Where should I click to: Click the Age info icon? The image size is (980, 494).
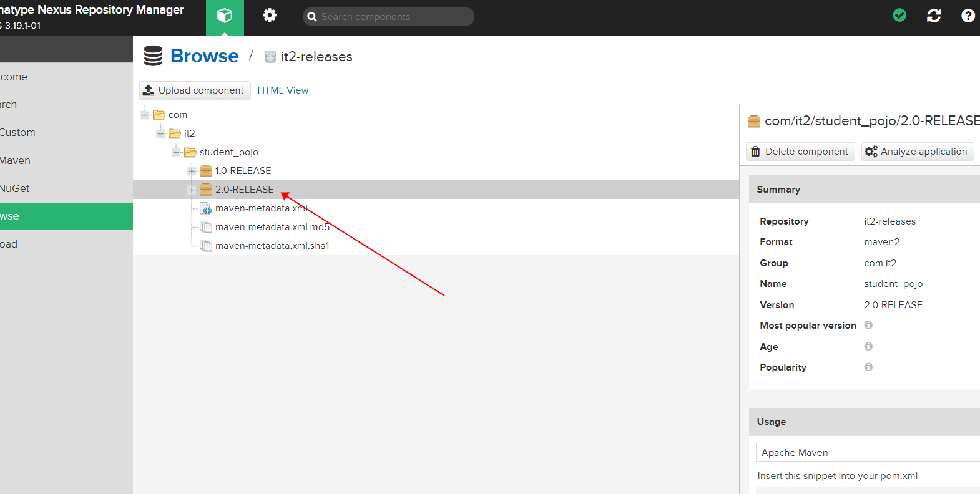click(x=868, y=346)
